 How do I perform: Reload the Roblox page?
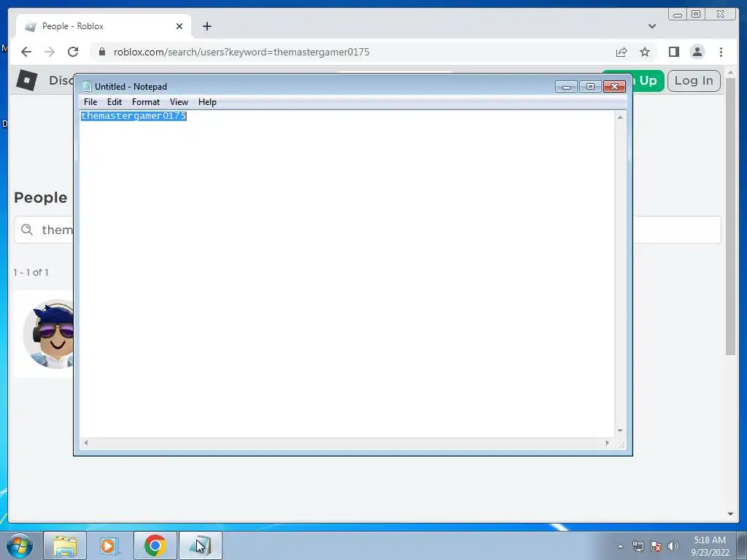(73, 52)
